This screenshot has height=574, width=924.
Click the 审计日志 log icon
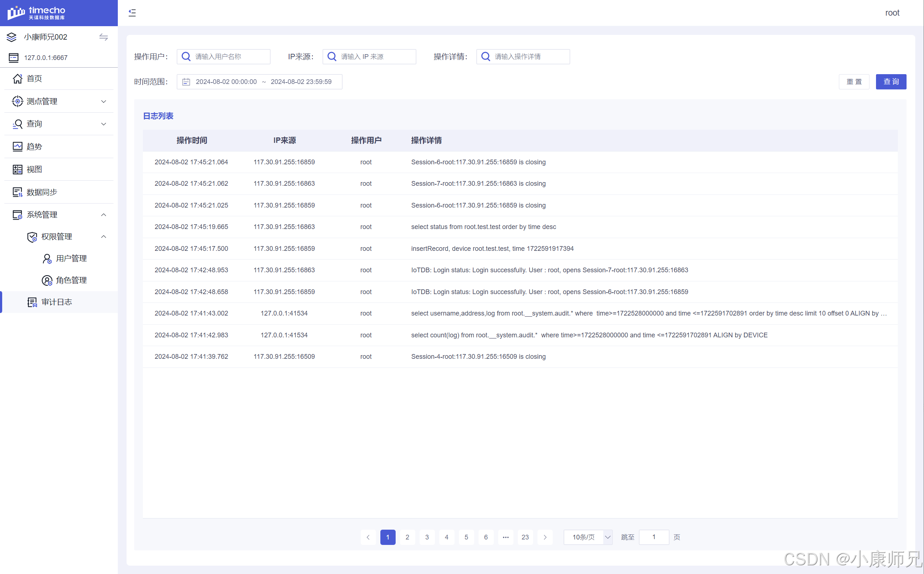pos(32,302)
